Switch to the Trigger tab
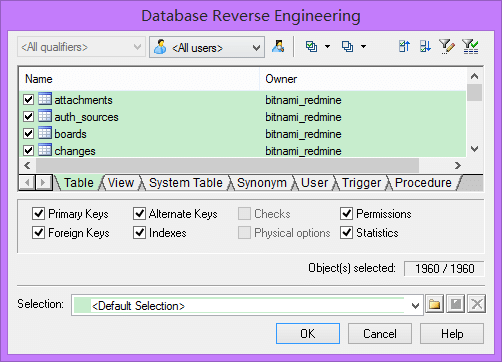This screenshot has height=362, width=502. point(361,183)
